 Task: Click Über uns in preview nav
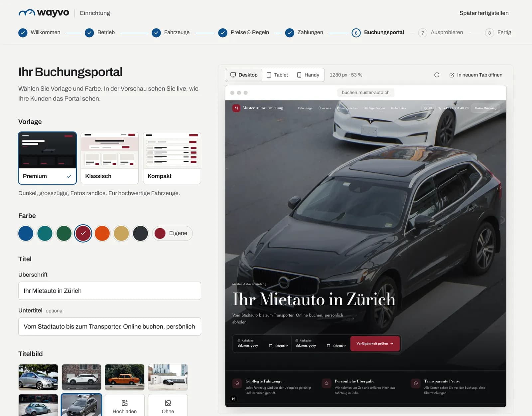(325, 108)
